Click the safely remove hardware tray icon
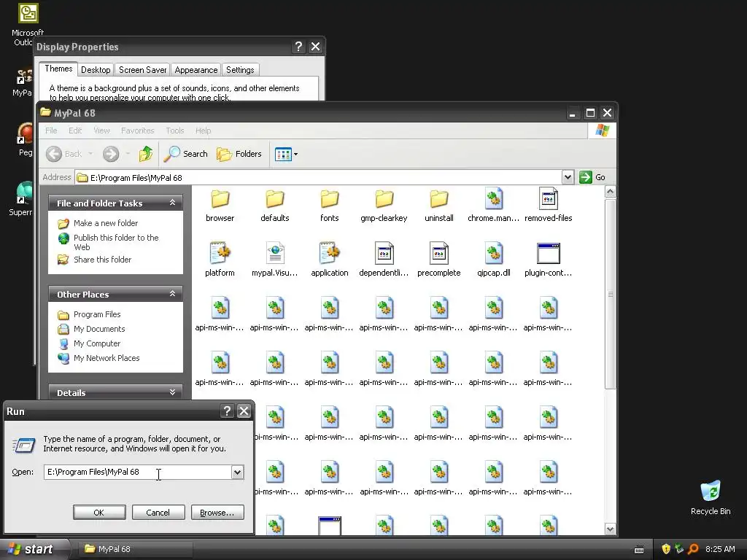This screenshot has height=560, width=747. click(679, 549)
